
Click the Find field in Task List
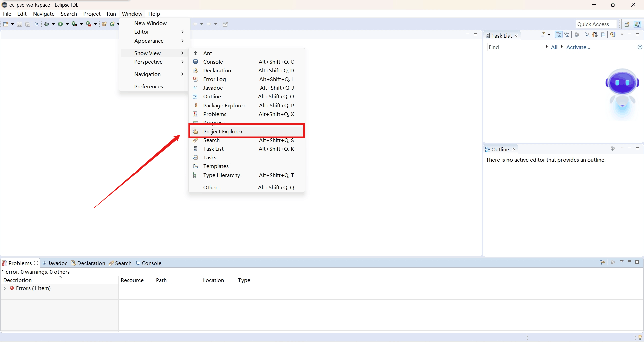point(515,47)
